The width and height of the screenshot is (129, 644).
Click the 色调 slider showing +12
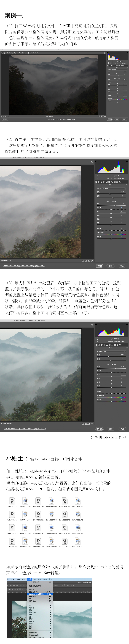(x=111, y=198)
